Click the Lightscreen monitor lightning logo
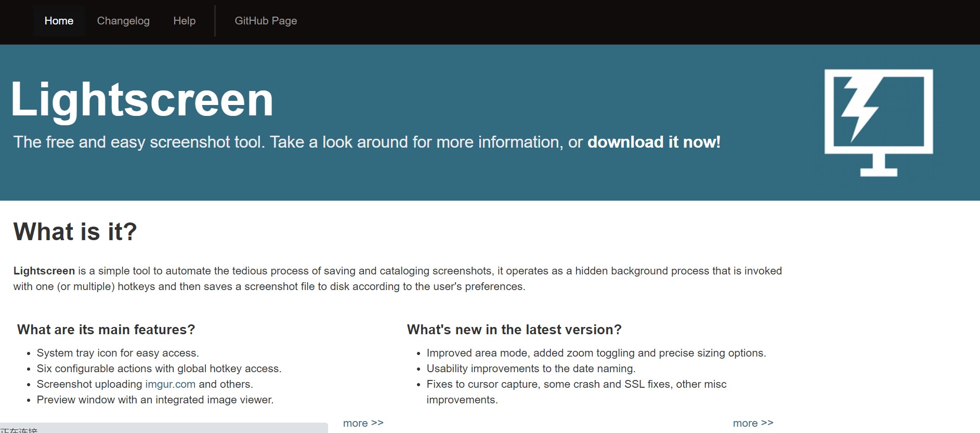Viewport: 980px width, 433px height. tap(878, 122)
